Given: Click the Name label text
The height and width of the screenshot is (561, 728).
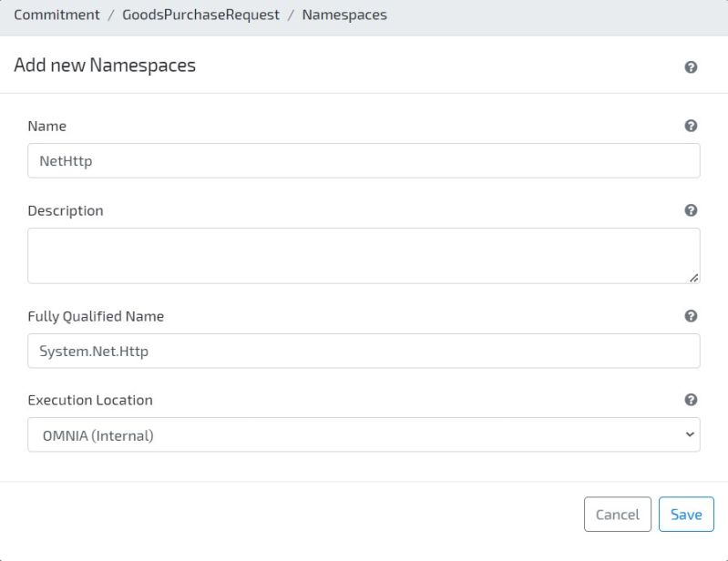Looking at the screenshot, I should tap(46, 127).
